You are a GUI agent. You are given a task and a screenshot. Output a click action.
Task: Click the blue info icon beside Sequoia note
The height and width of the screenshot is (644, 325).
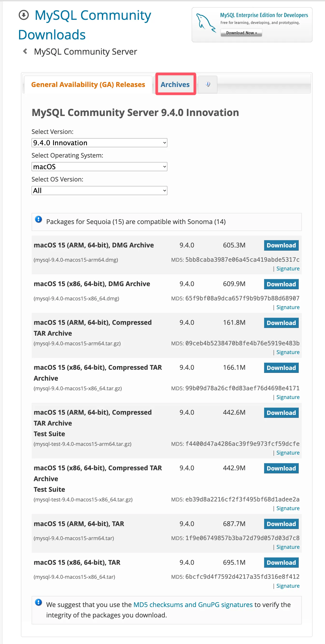point(38,219)
